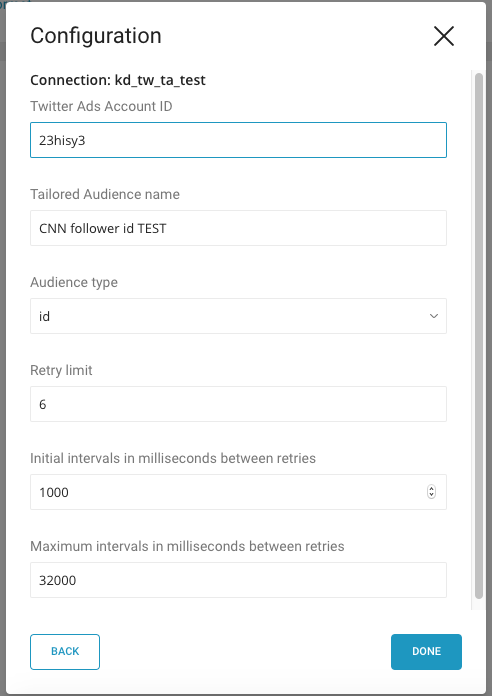Click the "Twitter Ads Account ID" label
This screenshot has height=696, width=492.
pyautogui.click(x=101, y=107)
